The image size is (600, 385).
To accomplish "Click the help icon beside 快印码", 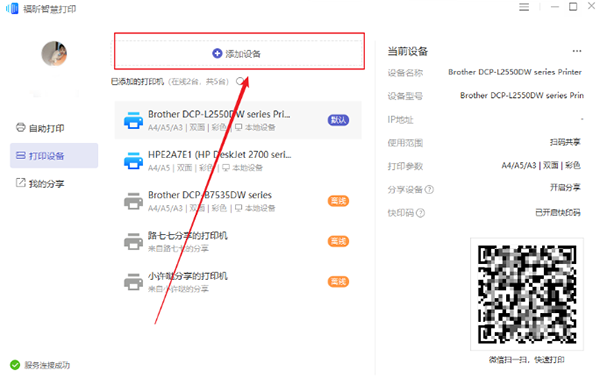I will tap(420, 213).
